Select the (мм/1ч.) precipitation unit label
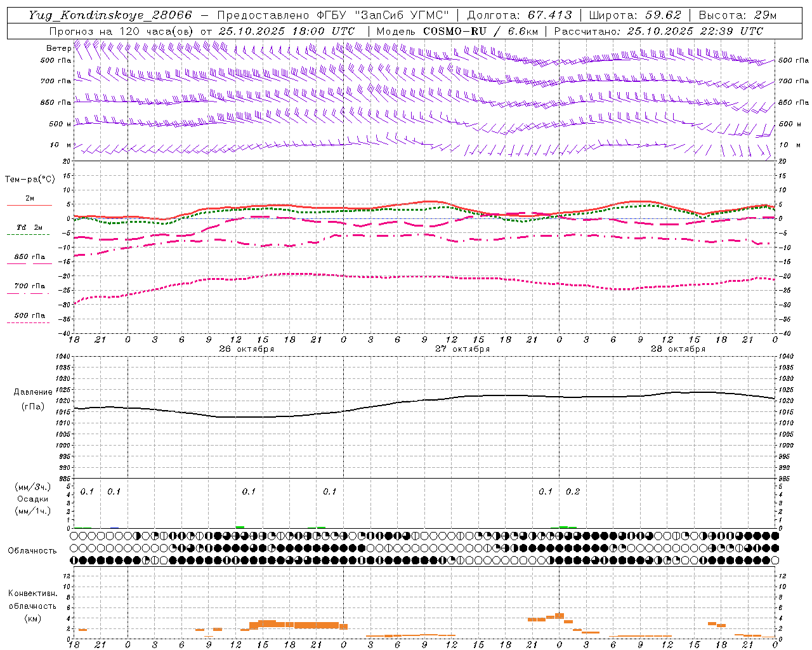 (33, 511)
